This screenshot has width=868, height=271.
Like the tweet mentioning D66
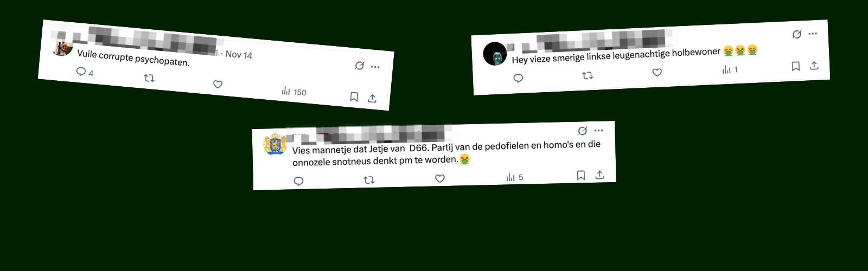pyautogui.click(x=440, y=178)
